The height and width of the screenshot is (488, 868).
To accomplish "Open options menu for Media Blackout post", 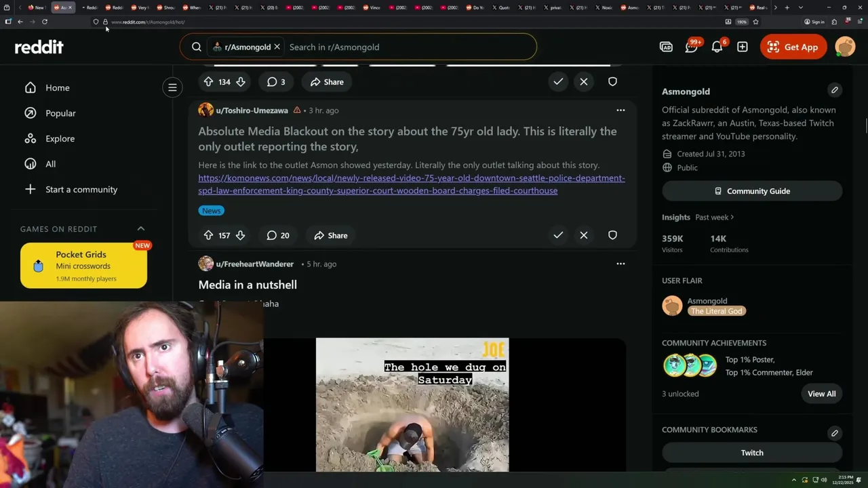I will tap(620, 110).
